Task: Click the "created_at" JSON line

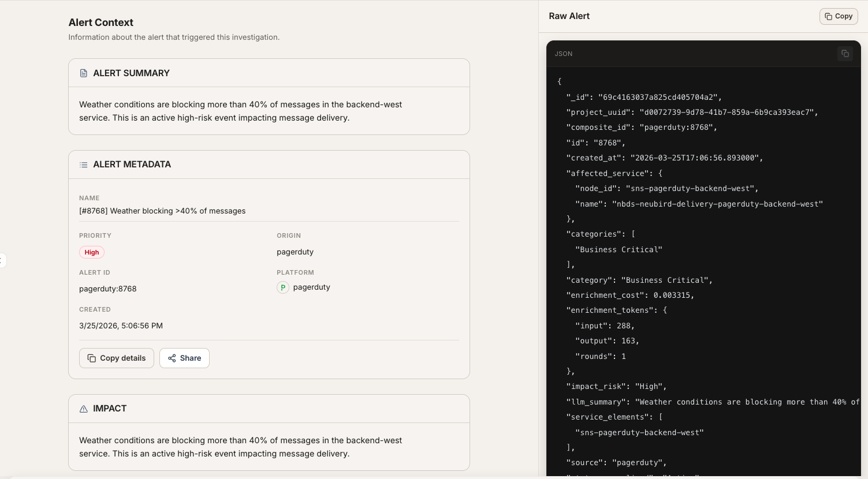Action: (x=665, y=158)
